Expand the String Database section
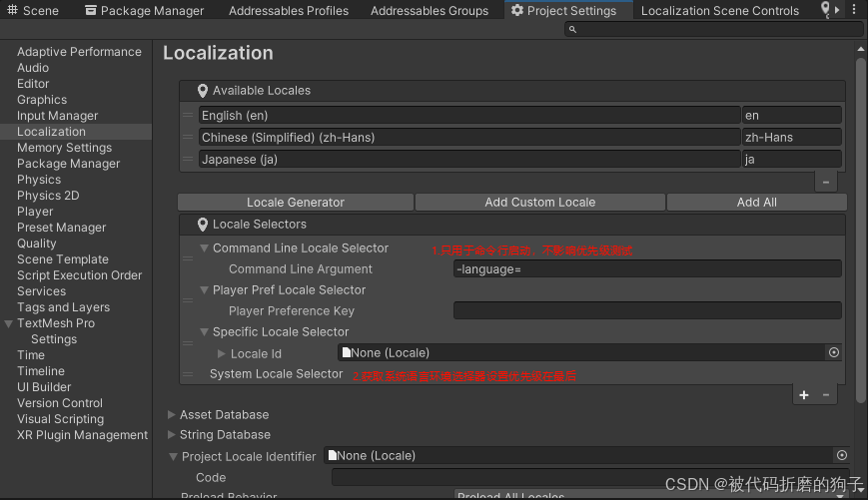 point(172,435)
